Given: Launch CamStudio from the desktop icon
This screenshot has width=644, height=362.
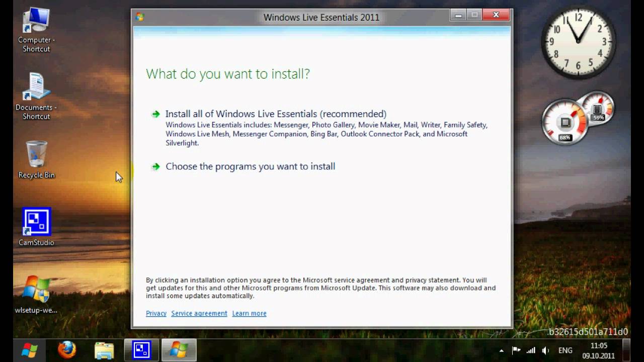Looking at the screenshot, I should (x=36, y=227).
